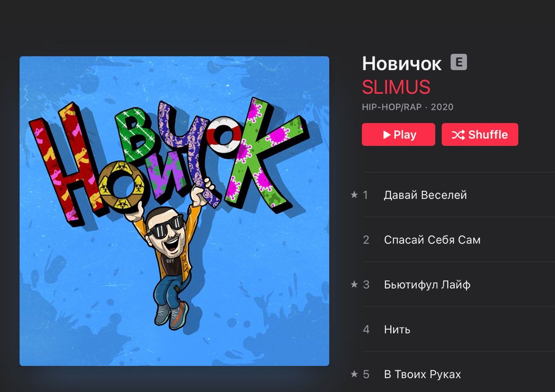
Task: Click the 2020 release year text
Action: 442,107
